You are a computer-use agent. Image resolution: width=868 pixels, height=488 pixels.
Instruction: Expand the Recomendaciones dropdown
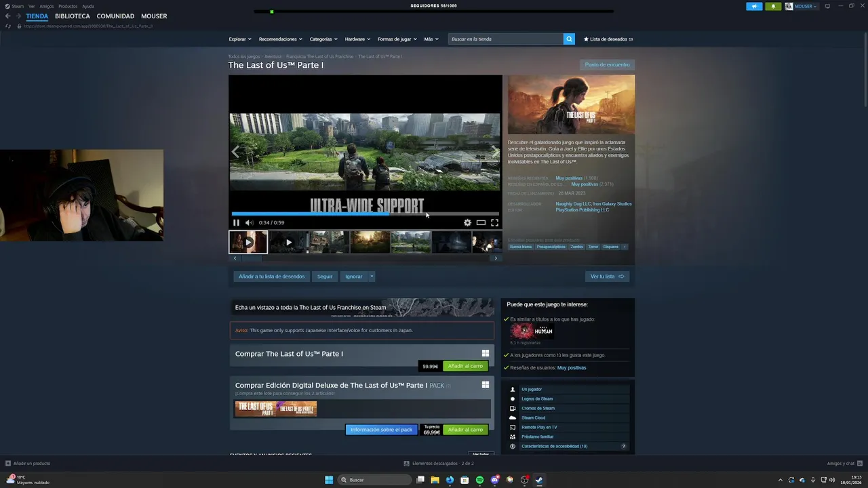[280, 39]
